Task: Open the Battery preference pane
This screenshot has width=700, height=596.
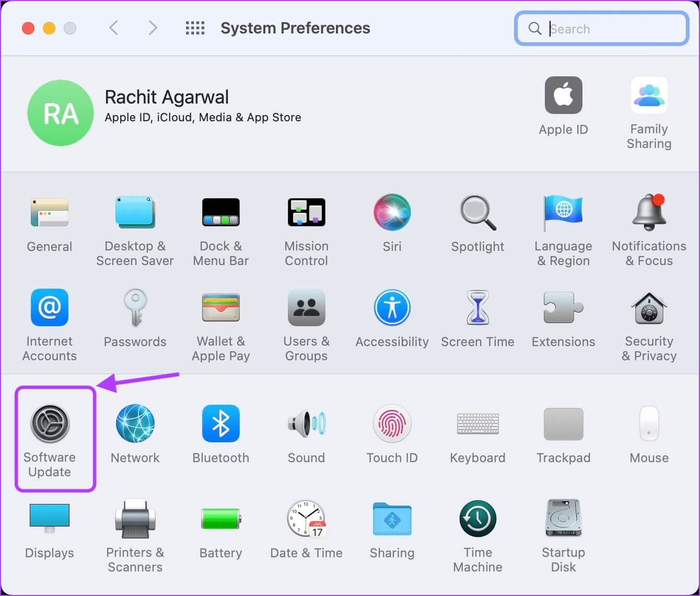Action: 220,519
